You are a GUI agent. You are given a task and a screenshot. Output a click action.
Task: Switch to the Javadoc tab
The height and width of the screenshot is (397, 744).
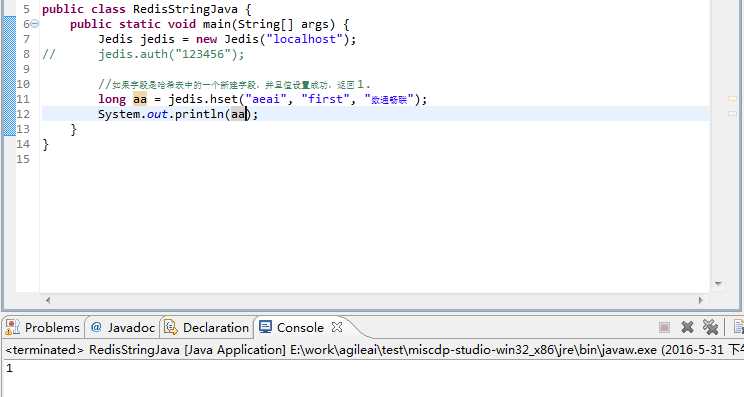tap(123, 328)
